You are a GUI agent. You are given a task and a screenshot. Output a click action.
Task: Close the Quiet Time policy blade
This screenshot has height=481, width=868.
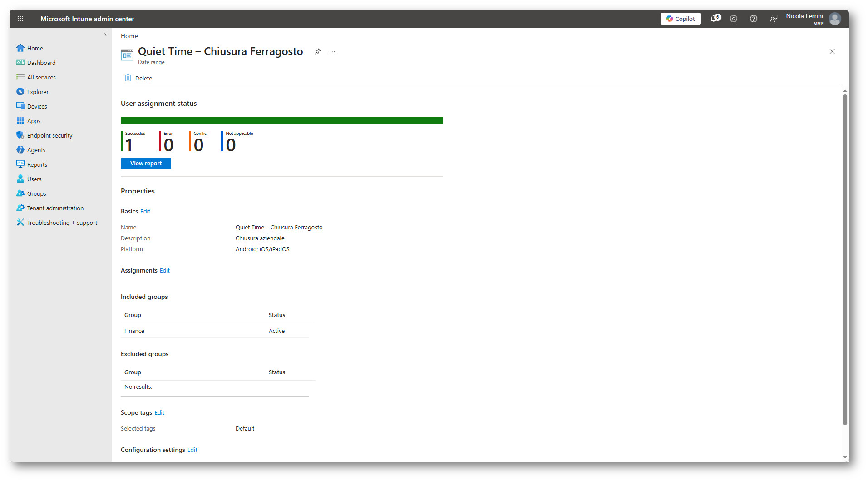(x=832, y=51)
